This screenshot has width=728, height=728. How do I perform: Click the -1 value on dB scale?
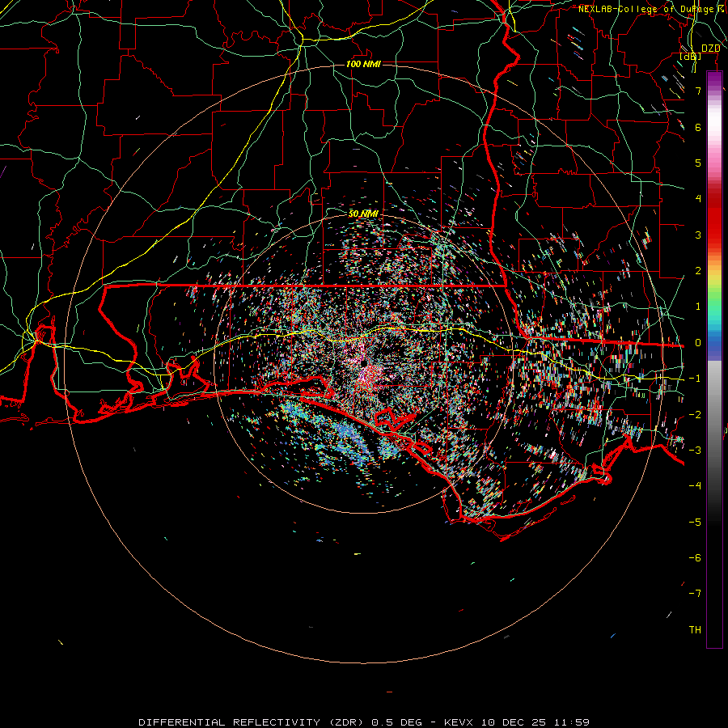[695, 379]
